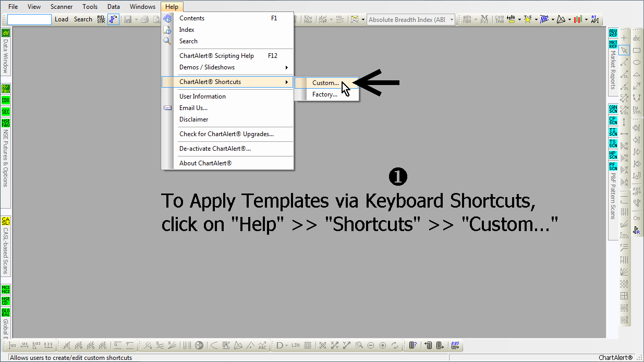Open the NSE Futures & Options side tab

coord(6,159)
